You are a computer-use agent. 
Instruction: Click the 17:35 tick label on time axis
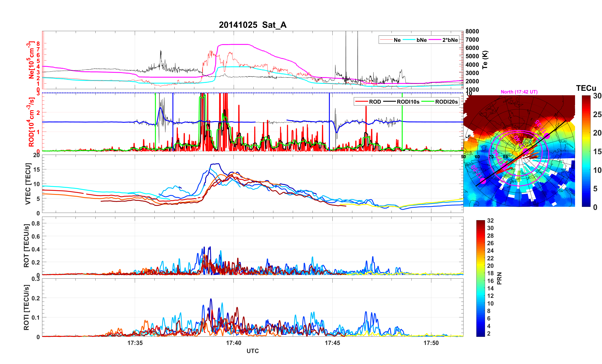point(135,343)
